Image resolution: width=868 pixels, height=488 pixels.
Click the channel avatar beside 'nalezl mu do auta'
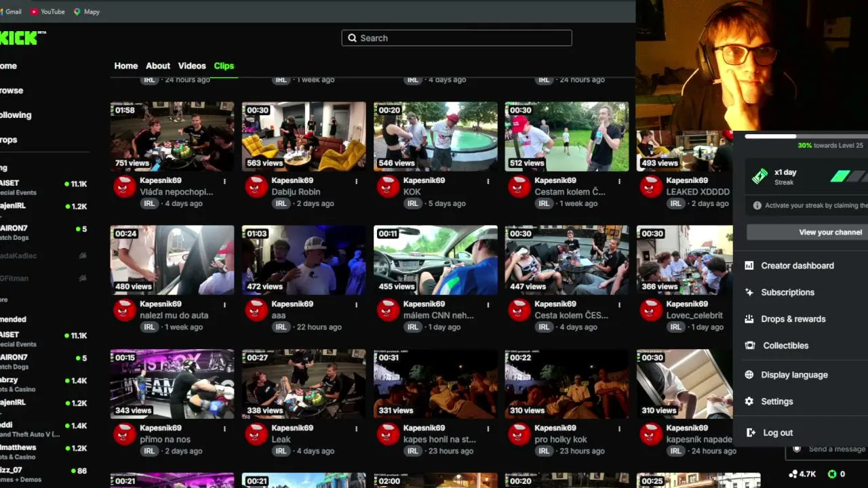(x=125, y=310)
